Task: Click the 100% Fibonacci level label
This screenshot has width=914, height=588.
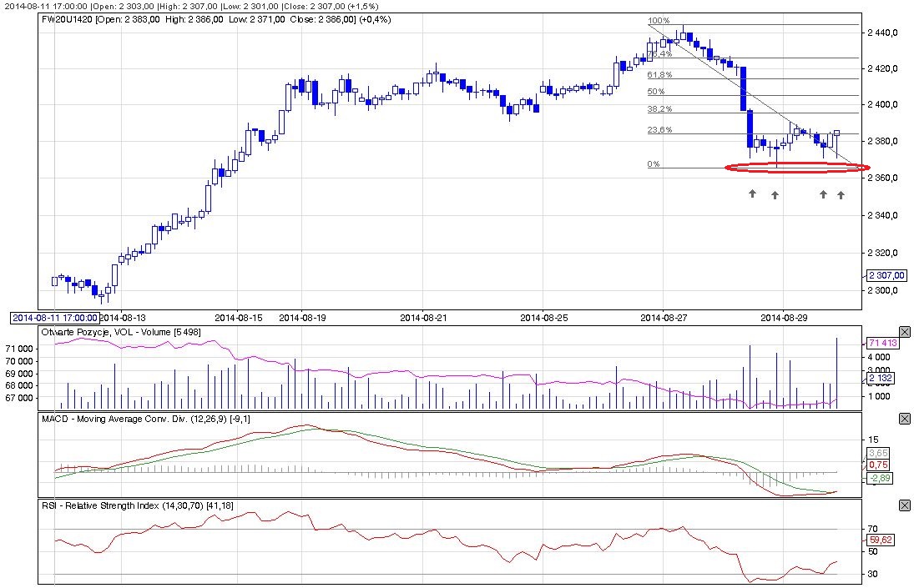Action: pos(659,21)
